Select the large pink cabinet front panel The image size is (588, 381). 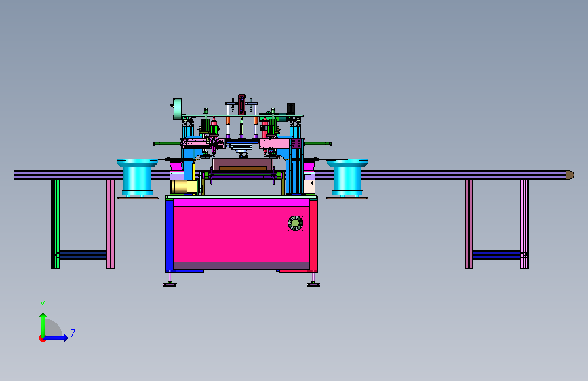point(241,234)
